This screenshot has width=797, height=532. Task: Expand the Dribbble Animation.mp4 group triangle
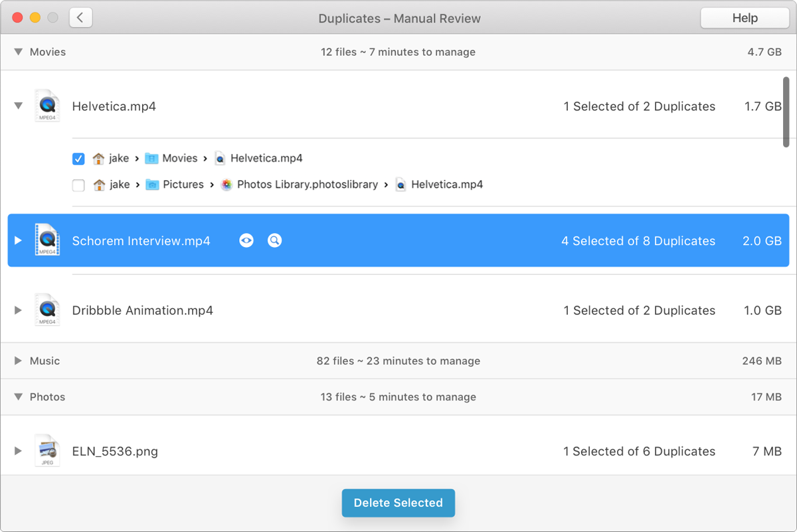[x=19, y=310]
